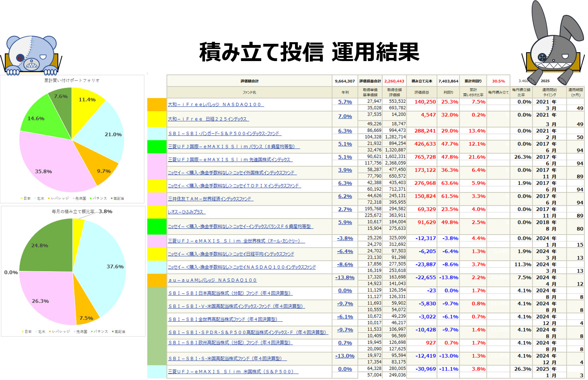Click the blue stitched bear mascot image
Viewport: 588px width, 380px height.
point(31,55)
